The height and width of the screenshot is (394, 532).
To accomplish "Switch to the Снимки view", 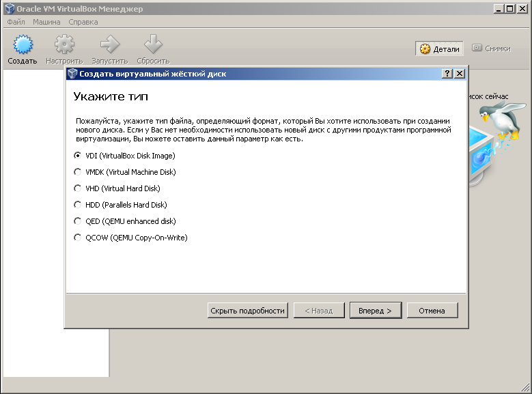I will (x=491, y=48).
